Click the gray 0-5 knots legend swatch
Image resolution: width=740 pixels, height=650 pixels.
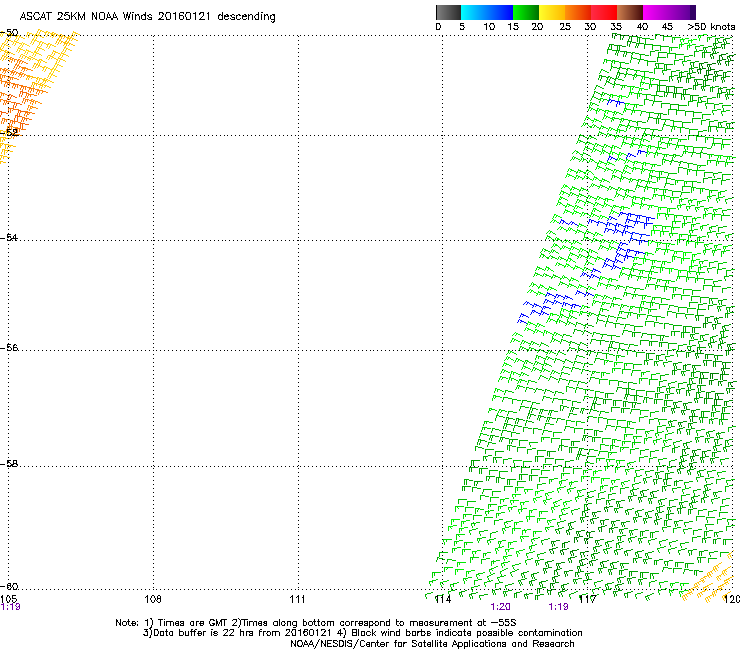click(x=449, y=12)
